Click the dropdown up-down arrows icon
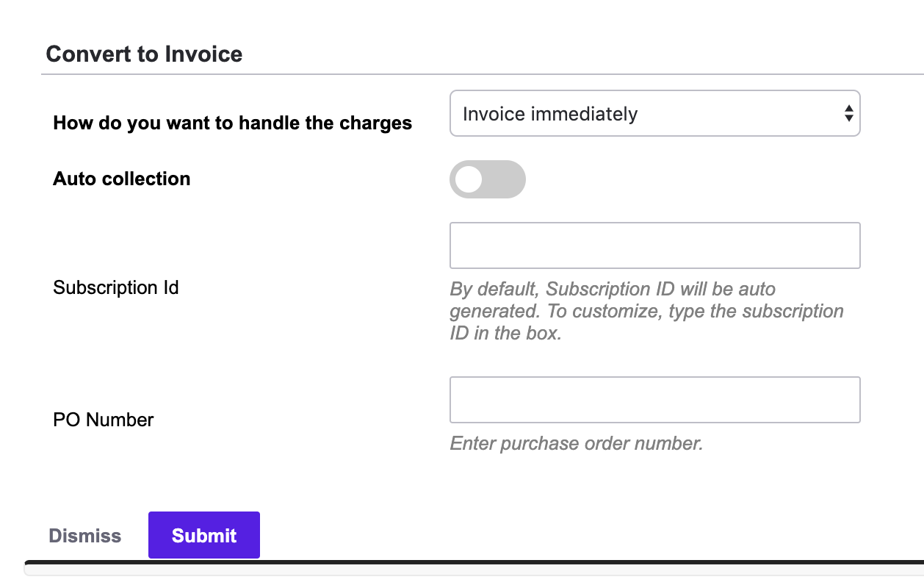924x585 pixels. (x=848, y=114)
